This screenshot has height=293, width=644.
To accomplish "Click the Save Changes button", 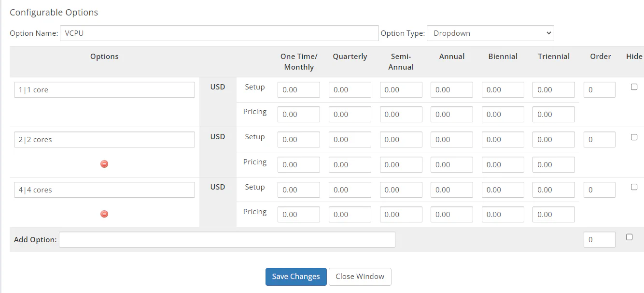I will click(295, 277).
